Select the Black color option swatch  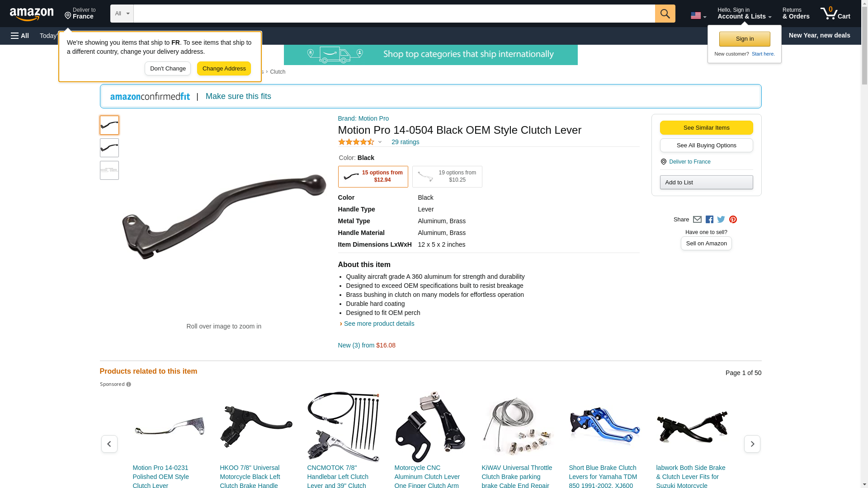point(373,177)
